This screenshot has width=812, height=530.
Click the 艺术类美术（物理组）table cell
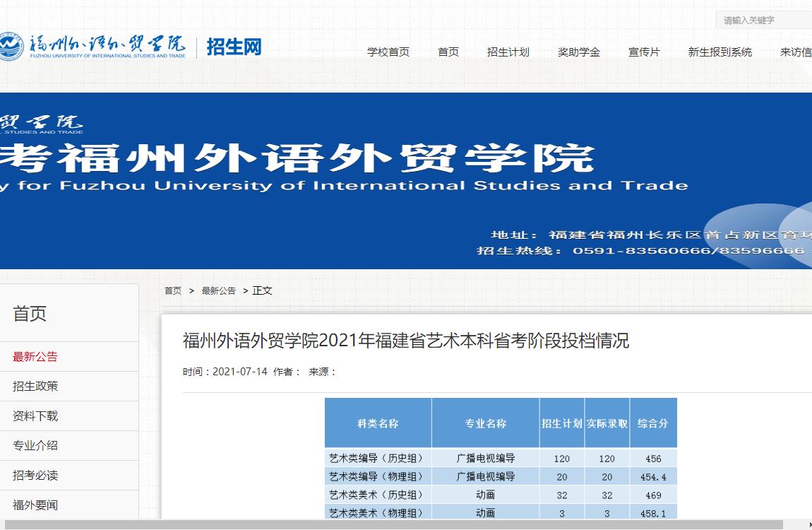(x=378, y=512)
